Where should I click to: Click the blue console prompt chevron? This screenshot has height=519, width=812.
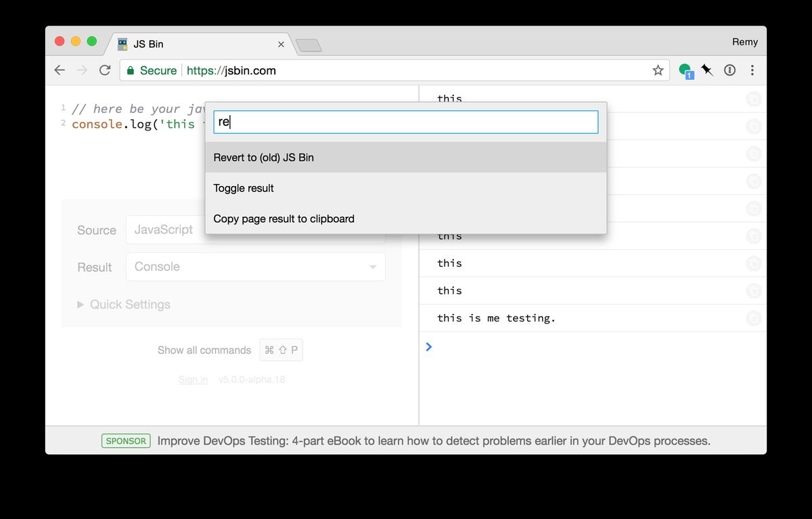tap(429, 347)
